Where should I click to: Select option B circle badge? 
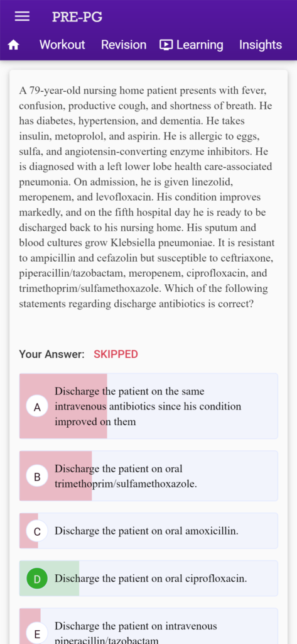click(37, 477)
